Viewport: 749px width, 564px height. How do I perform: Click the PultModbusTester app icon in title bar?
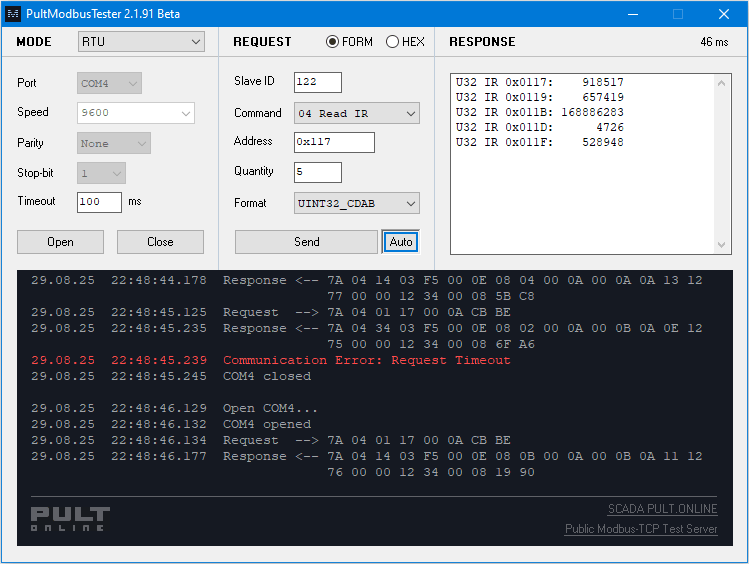(x=12, y=14)
